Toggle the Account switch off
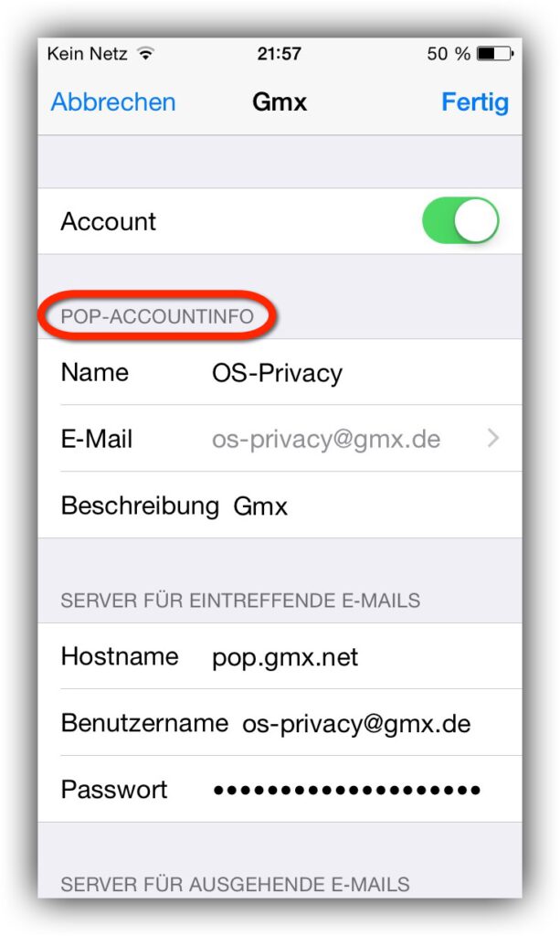This screenshot has height=936, width=560. (460, 221)
